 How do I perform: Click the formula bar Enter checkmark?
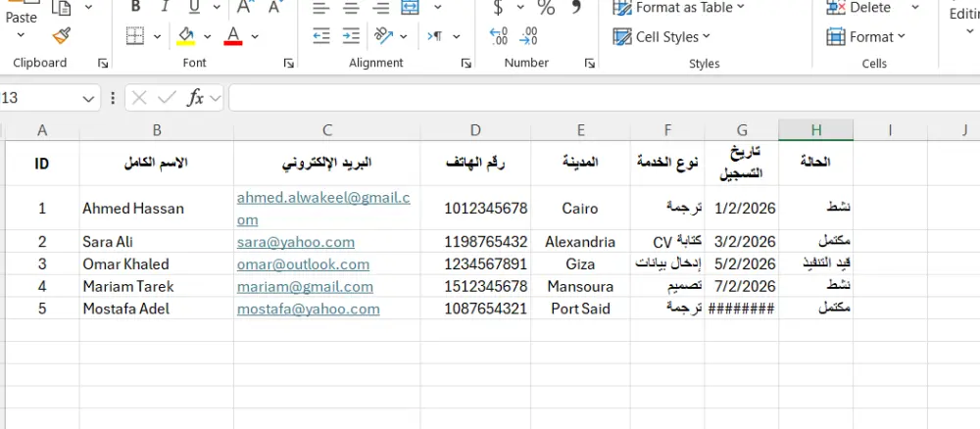coord(167,98)
